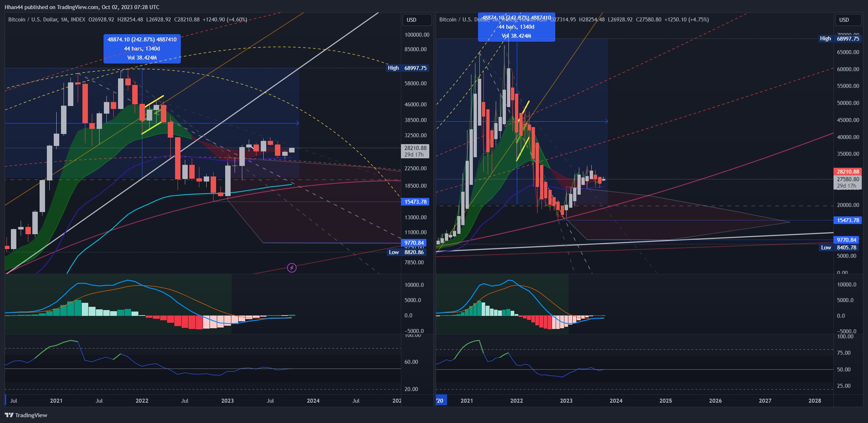
Task: Click 2021 on the left chart time axis
Action: click(56, 401)
